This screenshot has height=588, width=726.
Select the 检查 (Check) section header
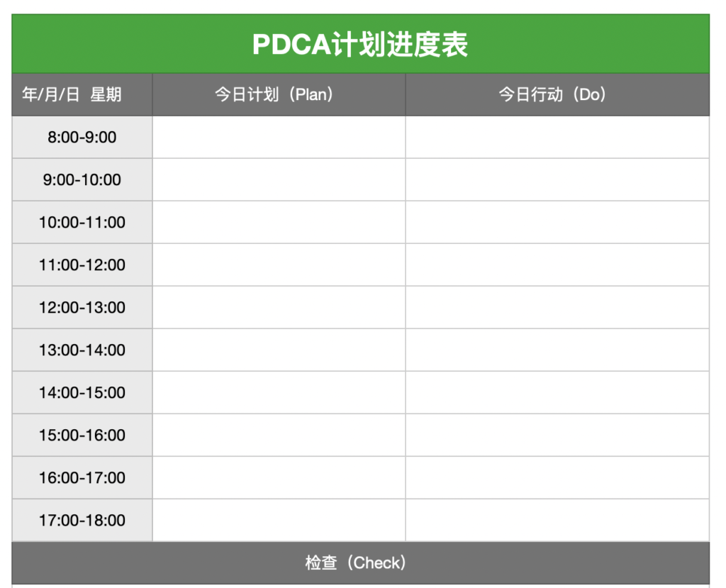pyautogui.click(x=360, y=562)
